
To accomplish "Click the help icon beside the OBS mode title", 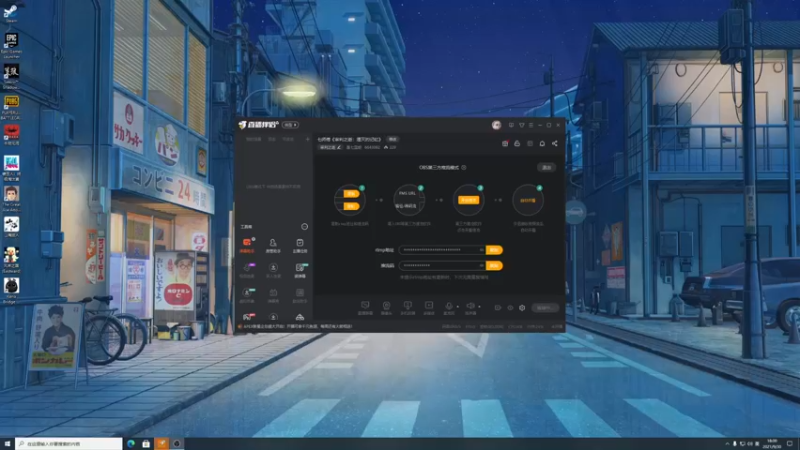I will 464,167.
